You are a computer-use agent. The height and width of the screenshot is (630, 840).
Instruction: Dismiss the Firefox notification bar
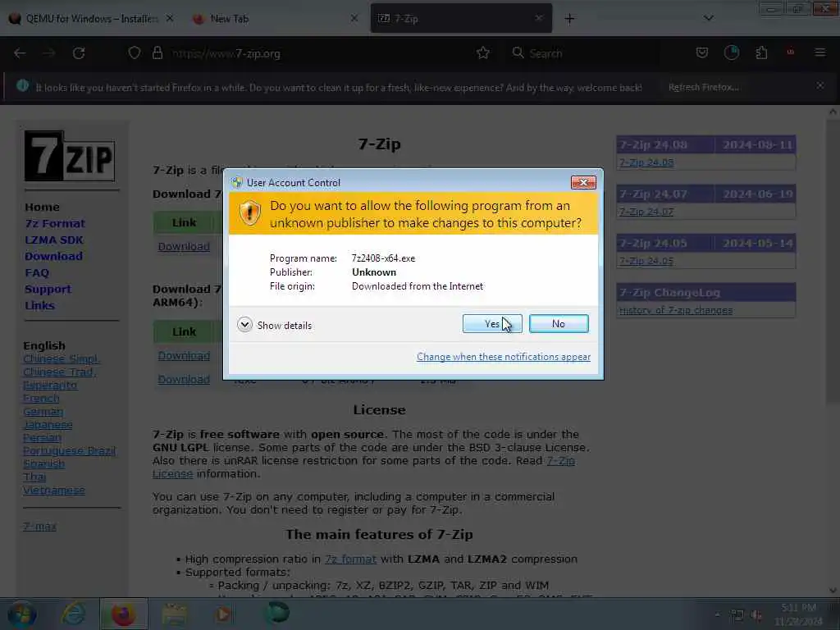[819, 85]
